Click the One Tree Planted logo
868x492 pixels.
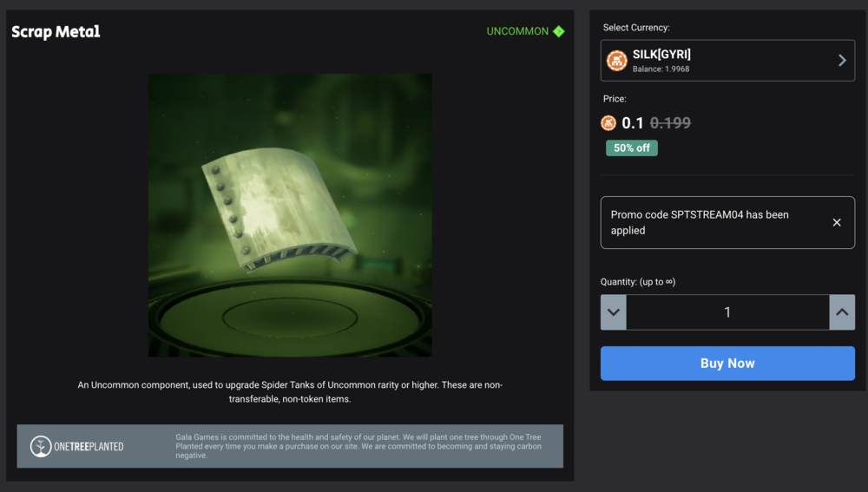click(77, 446)
